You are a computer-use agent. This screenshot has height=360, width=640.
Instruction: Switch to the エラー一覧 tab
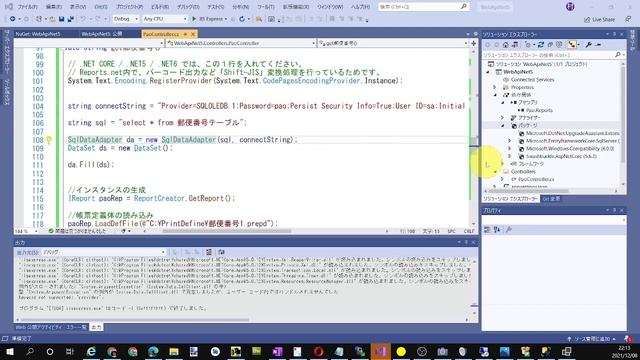click(77, 327)
